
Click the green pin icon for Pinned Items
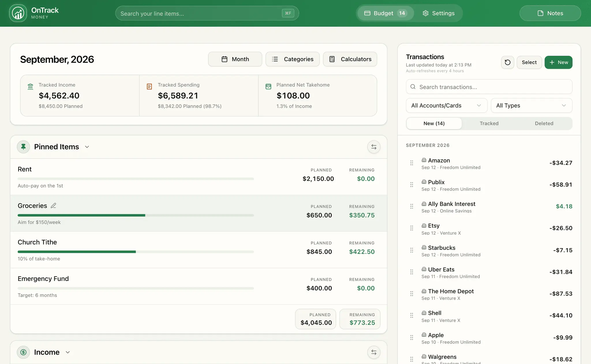pyautogui.click(x=23, y=147)
